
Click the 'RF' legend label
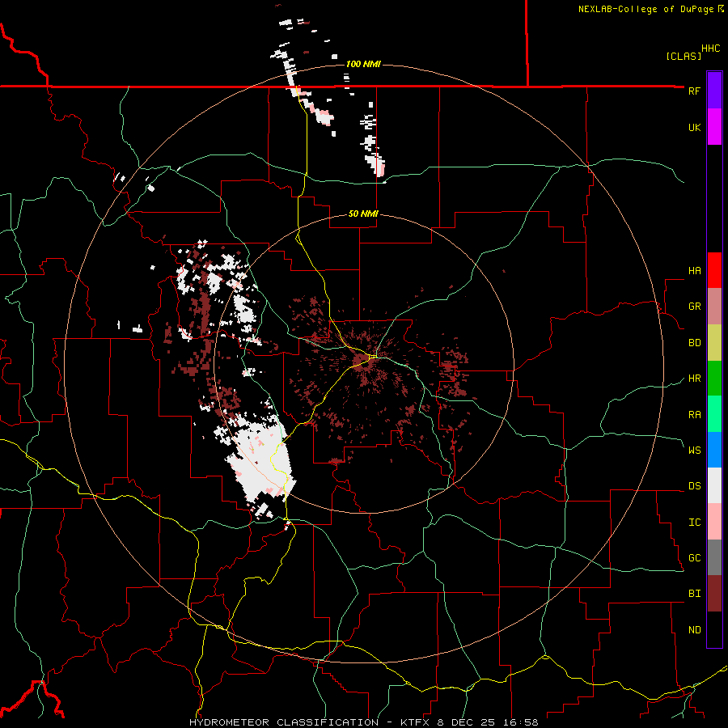(x=694, y=91)
